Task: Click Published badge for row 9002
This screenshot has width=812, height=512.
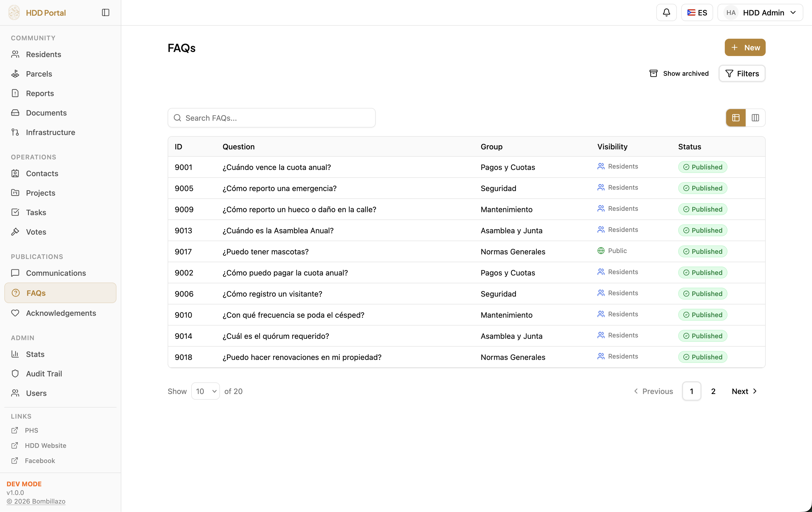Action: [x=703, y=273]
